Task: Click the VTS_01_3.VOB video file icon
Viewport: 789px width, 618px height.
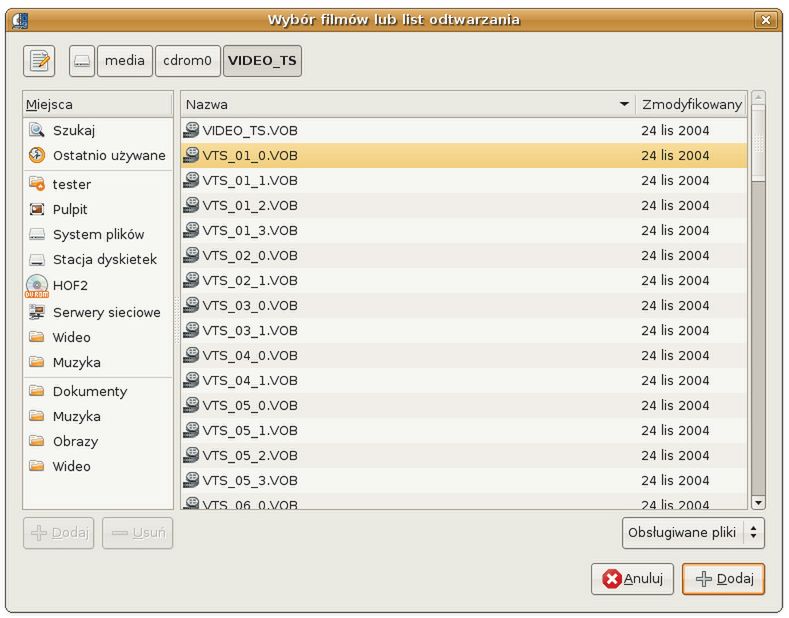Action: 191,230
